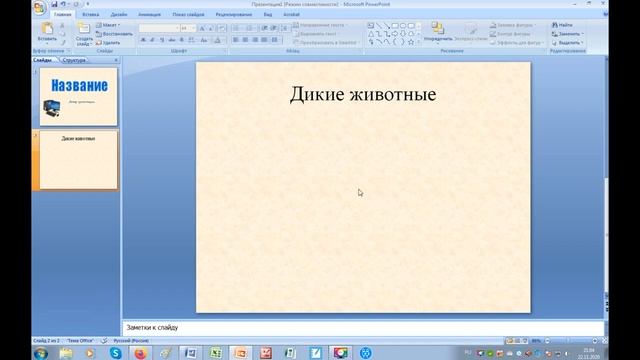
Task: Click the Заменить replace button
Action: (568, 34)
